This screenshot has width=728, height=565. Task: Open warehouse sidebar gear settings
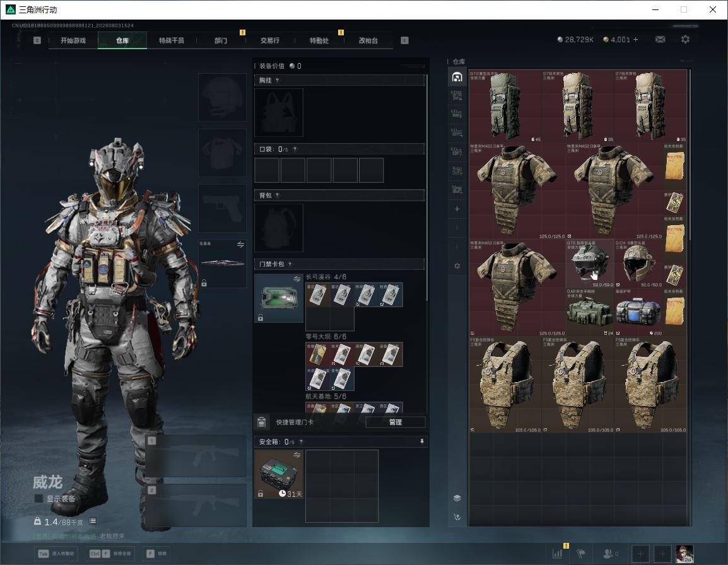point(457,266)
